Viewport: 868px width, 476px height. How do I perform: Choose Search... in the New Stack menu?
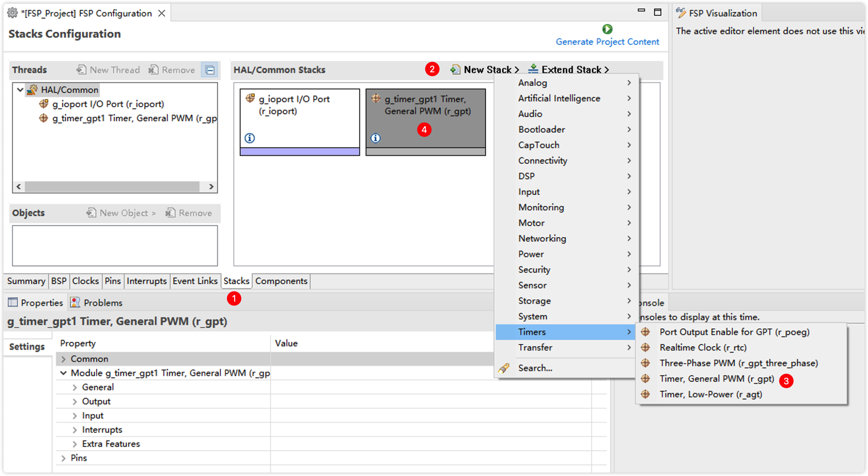point(566,368)
